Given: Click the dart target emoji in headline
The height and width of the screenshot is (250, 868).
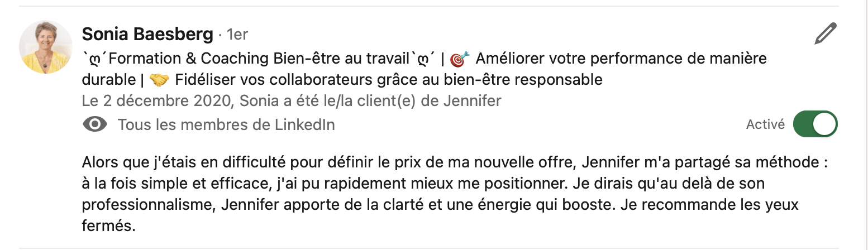Looking at the screenshot, I should coord(460,59).
